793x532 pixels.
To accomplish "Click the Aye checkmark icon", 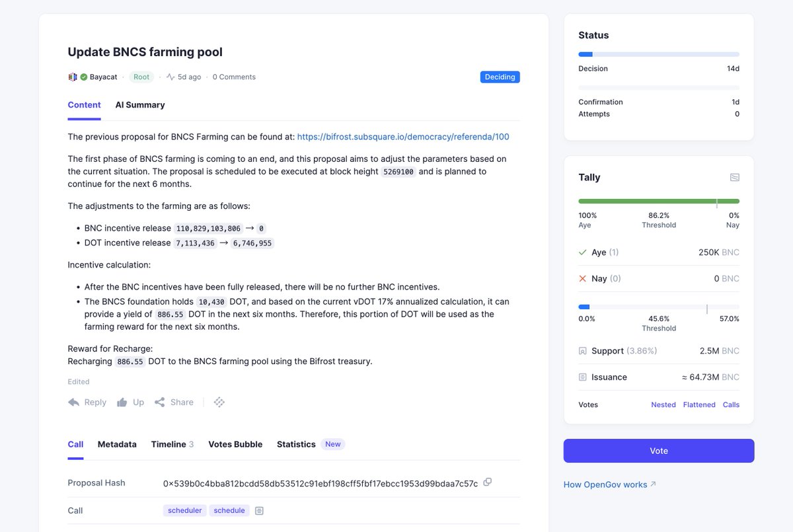I will click(x=582, y=252).
